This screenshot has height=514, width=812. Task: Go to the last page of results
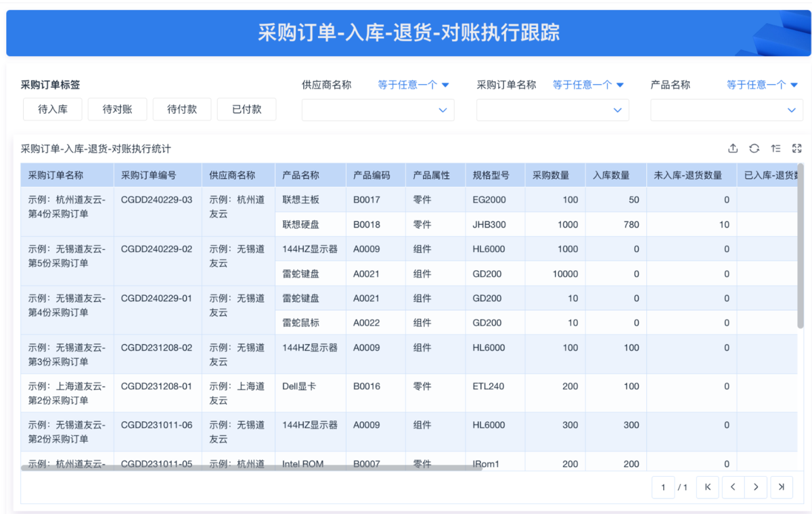point(782,487)
